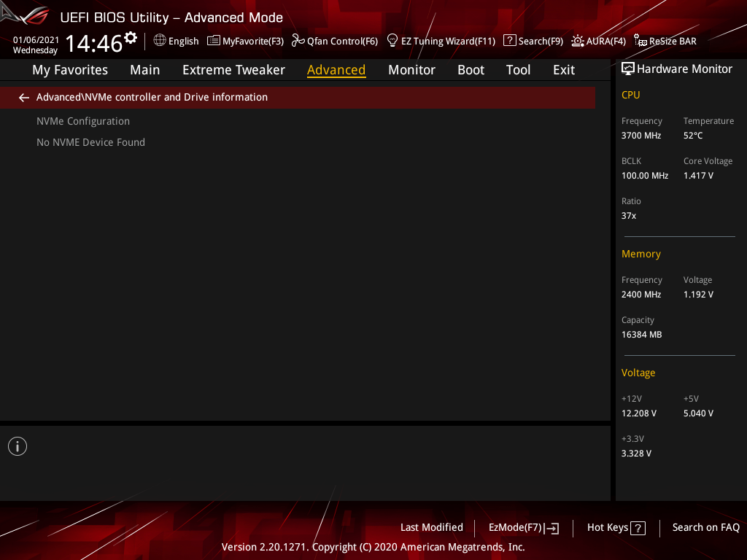Open Search on FAQ
Viewport: 747px width, 560px height.
tap(705, 528)
